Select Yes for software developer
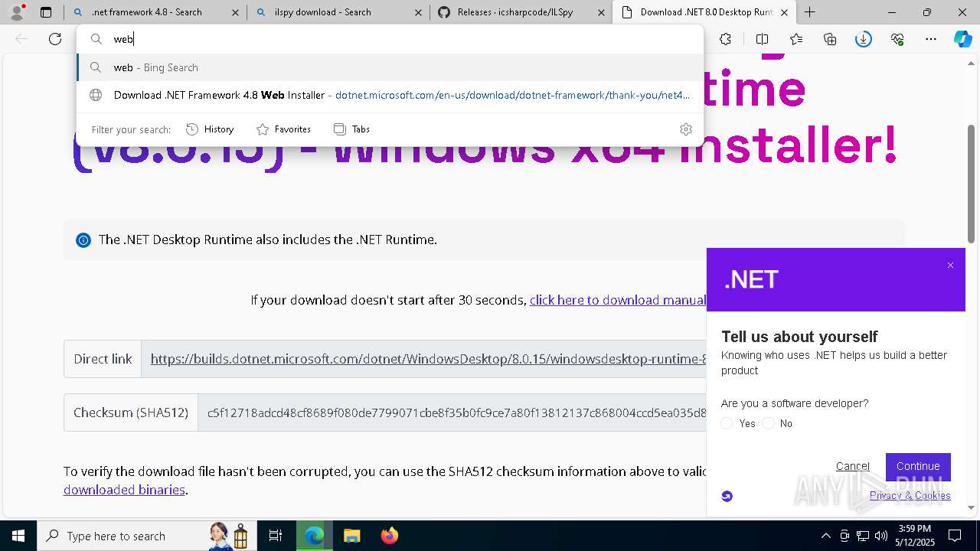Image resolution: width=980 pixels, height=551 pixels. point(727,423)
